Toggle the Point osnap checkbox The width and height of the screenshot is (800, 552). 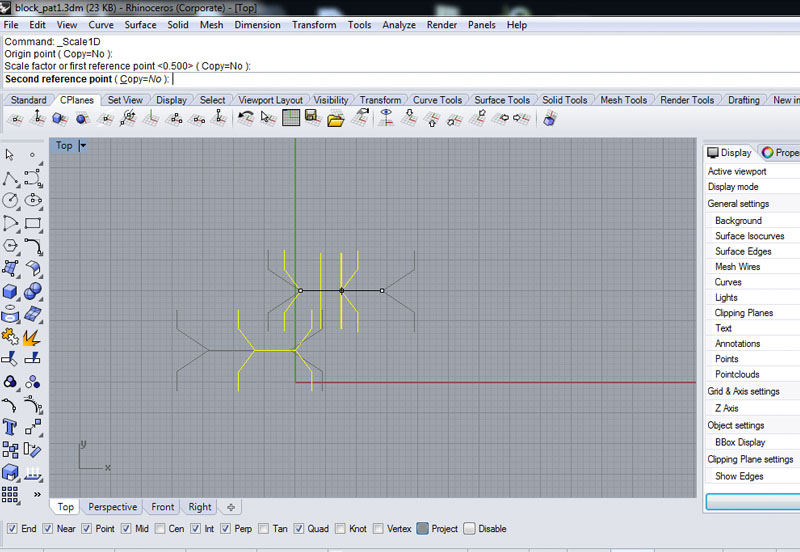click(x=86, y=529)
